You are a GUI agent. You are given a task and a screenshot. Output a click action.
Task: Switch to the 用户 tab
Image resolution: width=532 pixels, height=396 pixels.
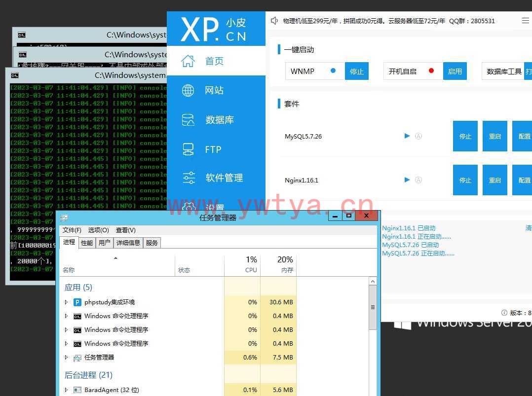coord(104,243)
